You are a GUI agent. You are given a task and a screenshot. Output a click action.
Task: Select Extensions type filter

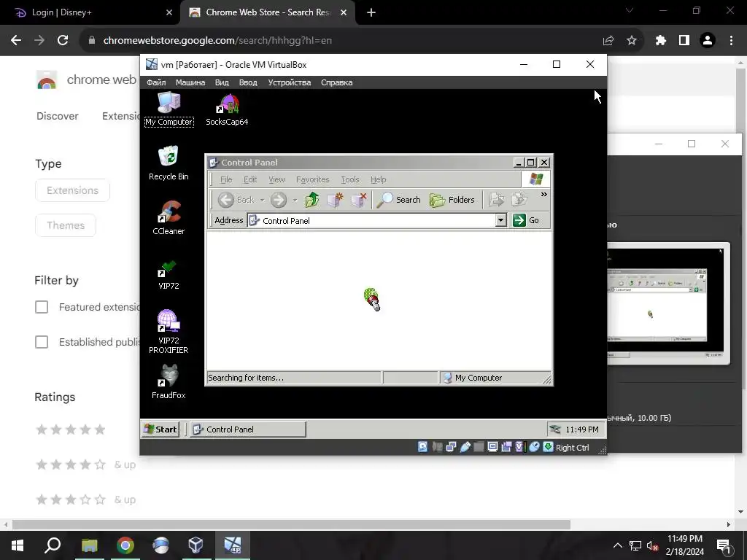coord(72,190)
